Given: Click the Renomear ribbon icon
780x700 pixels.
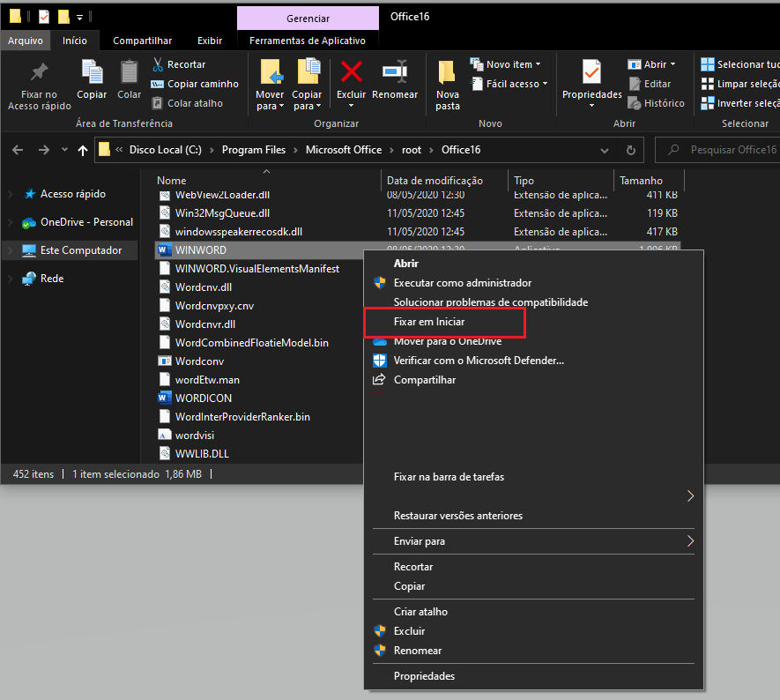Looking at the screenshot, I should [395, 71].
